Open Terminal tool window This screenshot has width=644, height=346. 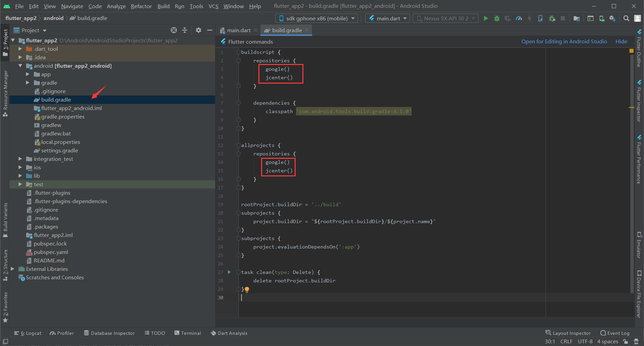click(x=188, y=333)
